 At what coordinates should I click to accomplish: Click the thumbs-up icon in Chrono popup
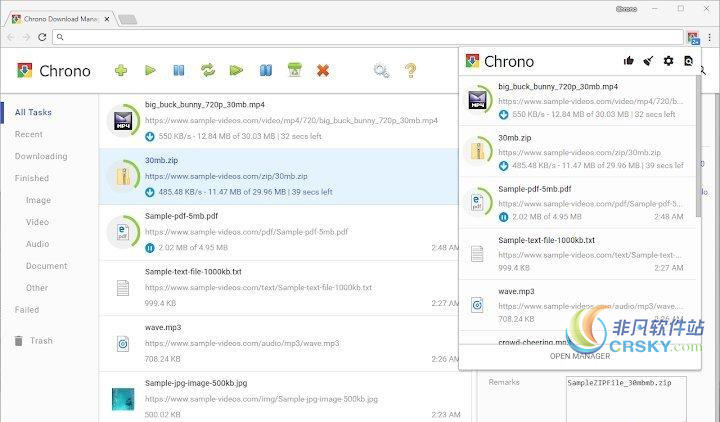629,61
